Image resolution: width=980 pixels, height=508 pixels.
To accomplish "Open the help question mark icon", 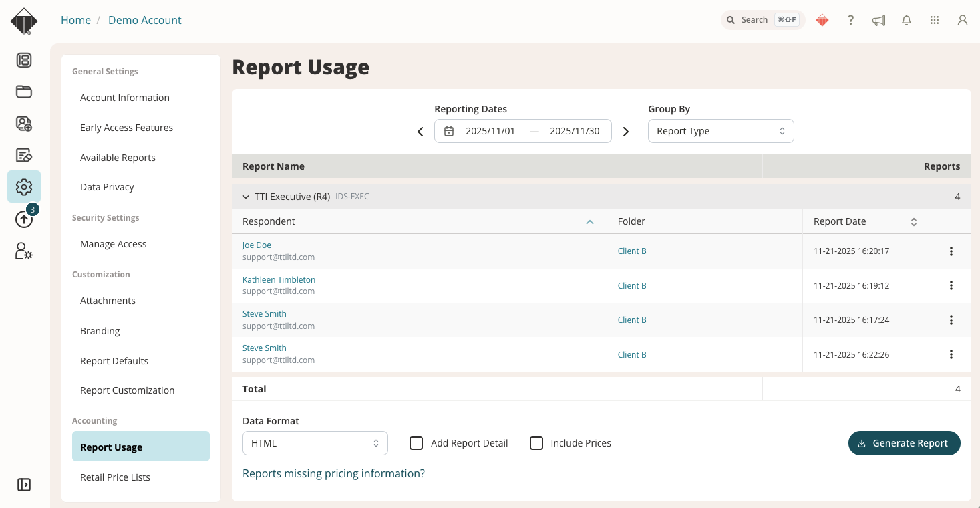I will [x=850, y=20].
